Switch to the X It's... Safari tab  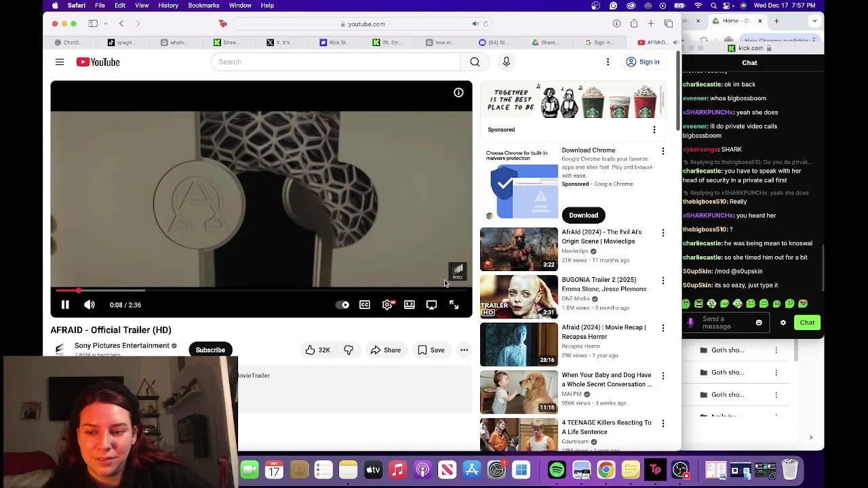click(x=280, y=42)
